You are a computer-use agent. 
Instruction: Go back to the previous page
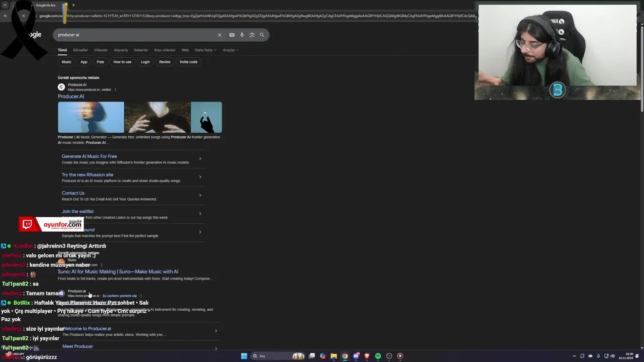tap(5, 16)
